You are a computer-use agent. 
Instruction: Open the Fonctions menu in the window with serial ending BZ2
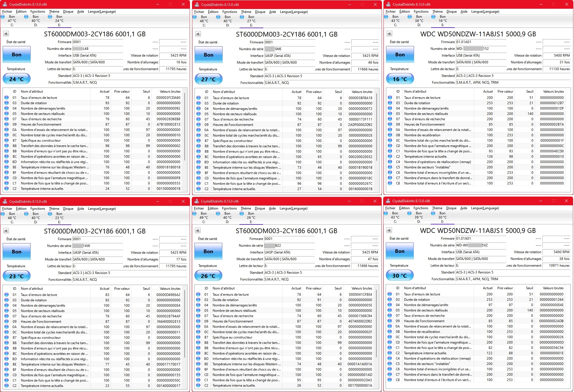[x=229, y=208]
